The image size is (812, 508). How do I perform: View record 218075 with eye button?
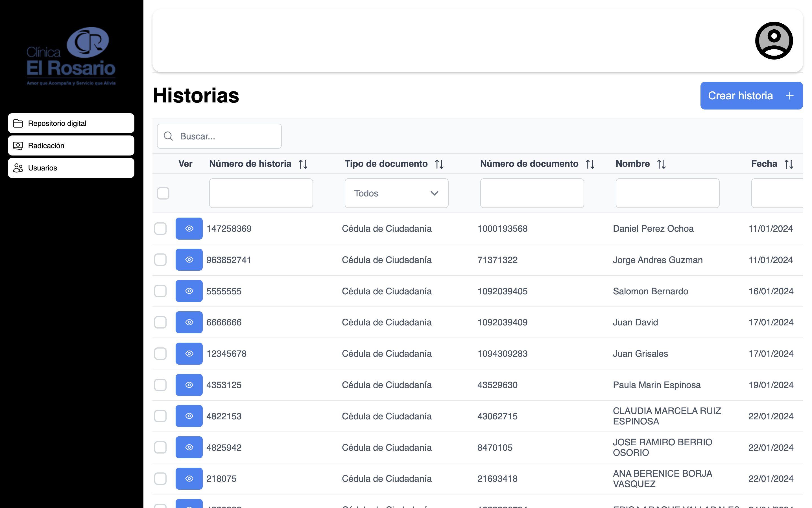tap(189, 478)
